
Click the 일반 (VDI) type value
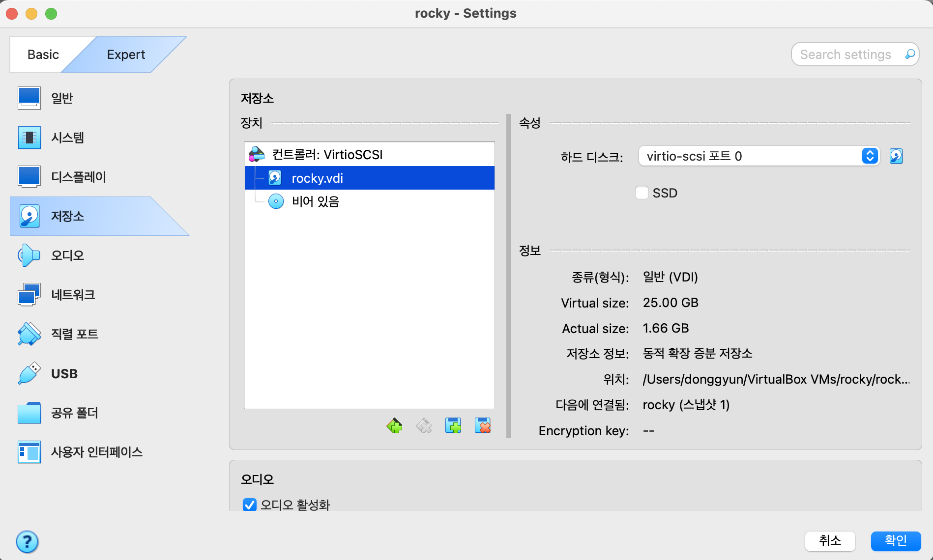click(670, 277)
